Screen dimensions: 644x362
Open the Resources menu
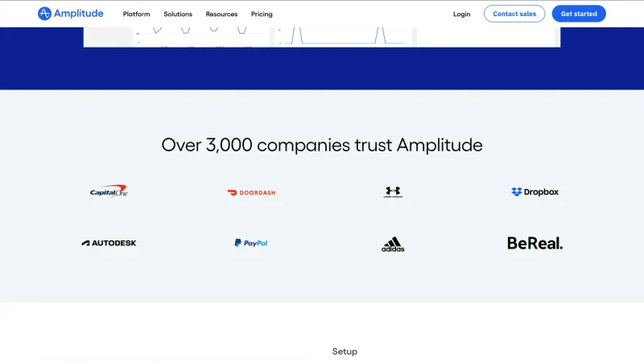pos(221,14)
